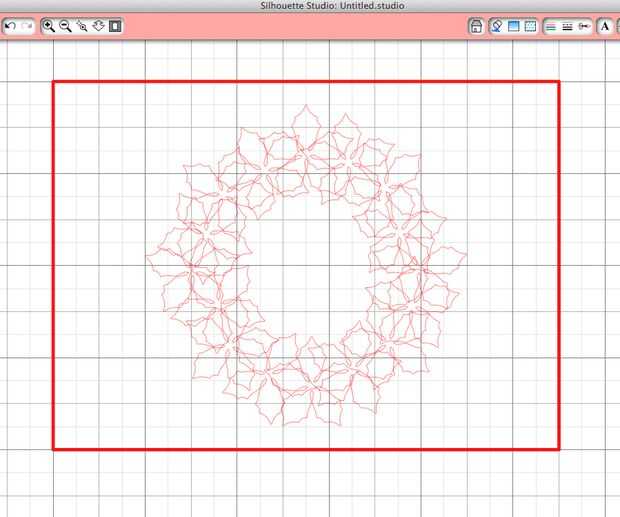
Task: Zoom out of the canvas
Action: click(x=65, y=26)
